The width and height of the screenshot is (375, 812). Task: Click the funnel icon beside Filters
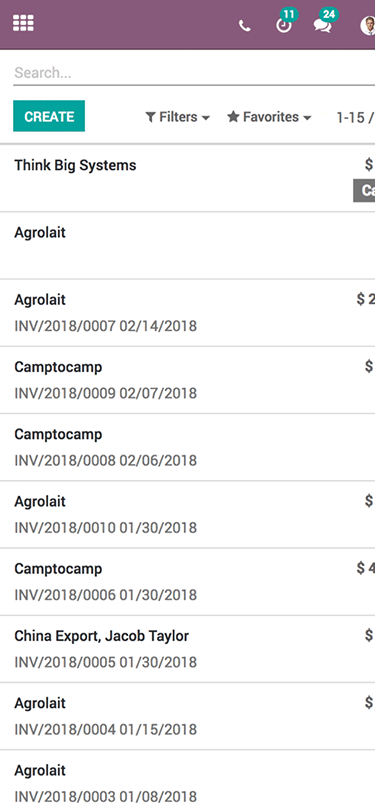(x=151, y=117)
